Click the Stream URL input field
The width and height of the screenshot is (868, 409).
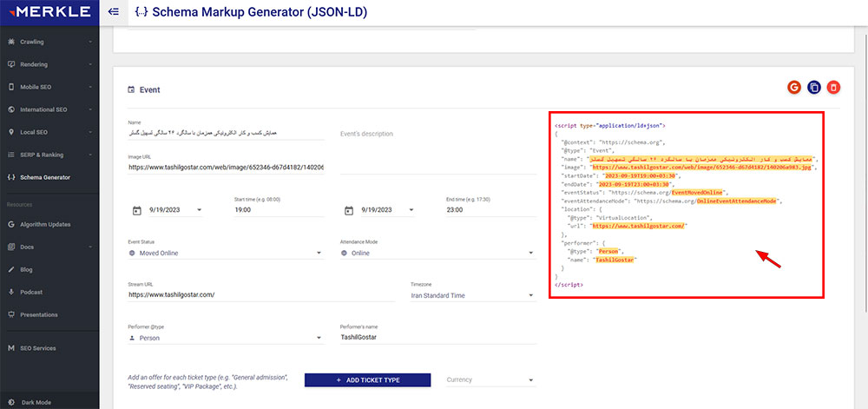coord(261,295)
